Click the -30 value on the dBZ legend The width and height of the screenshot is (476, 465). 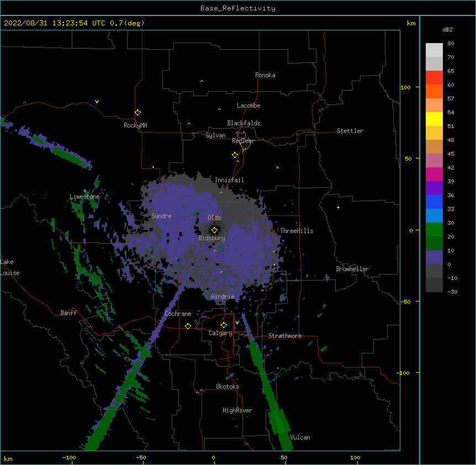click(x=452, y=292)
